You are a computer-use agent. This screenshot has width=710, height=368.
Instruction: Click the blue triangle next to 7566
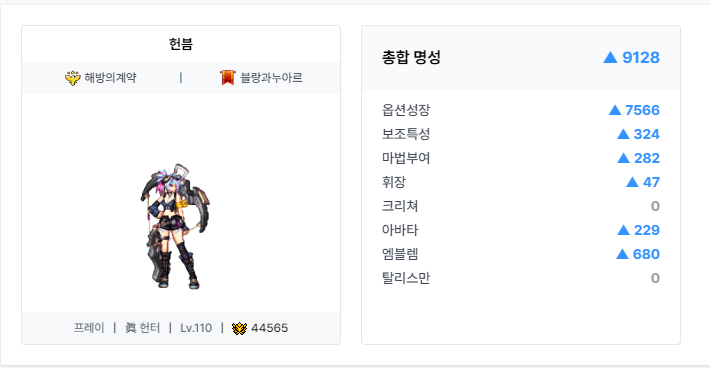(614, 110)
